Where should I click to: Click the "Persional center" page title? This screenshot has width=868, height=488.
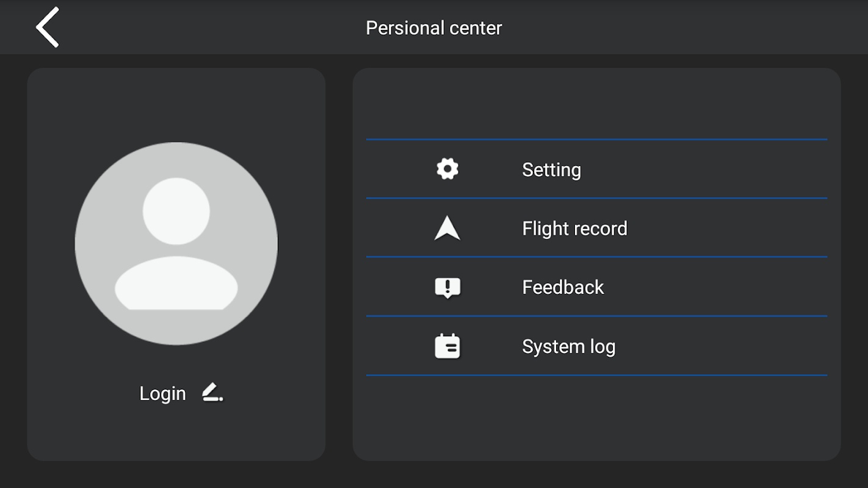pos(433,28)
